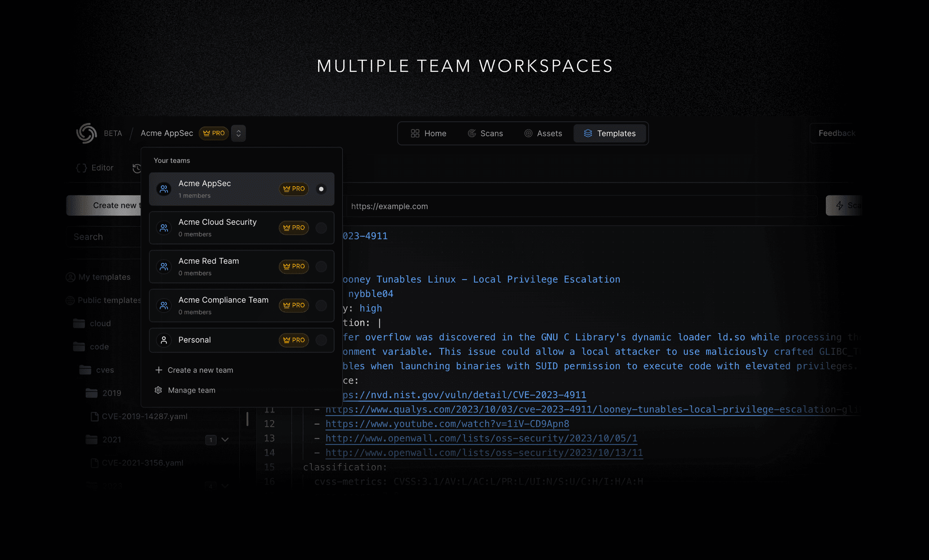Select the Acme AppSec team radio
Viewport: 929px width, 560px height.
(x=321, y=189)
